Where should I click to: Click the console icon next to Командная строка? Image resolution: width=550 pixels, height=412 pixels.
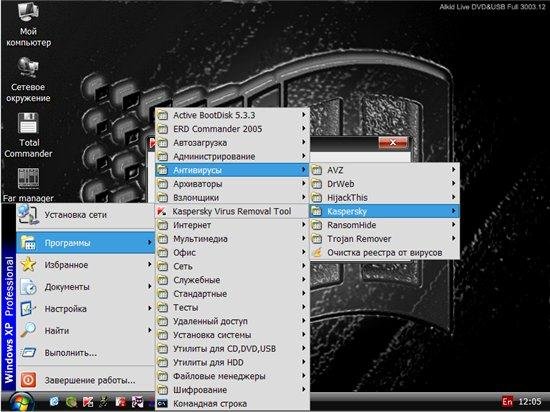coord(162,404)
